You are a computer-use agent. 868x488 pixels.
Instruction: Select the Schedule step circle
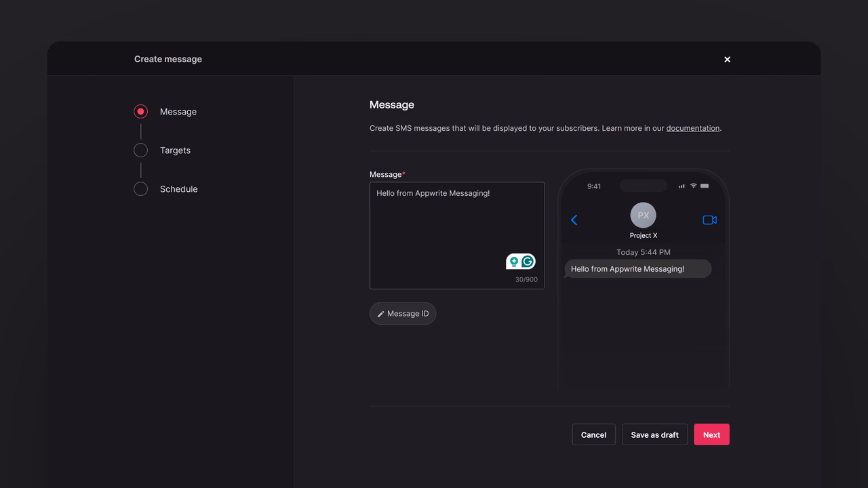[140, 189]
